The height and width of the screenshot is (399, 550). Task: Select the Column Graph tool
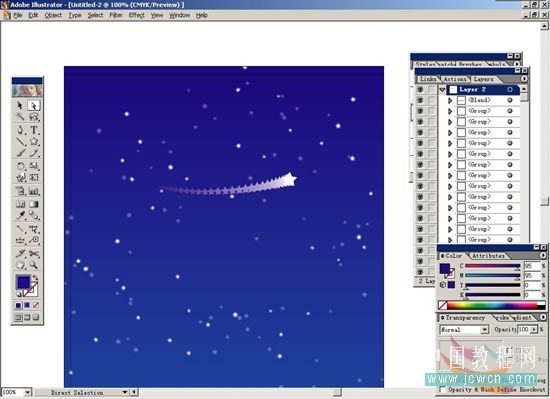34,191
